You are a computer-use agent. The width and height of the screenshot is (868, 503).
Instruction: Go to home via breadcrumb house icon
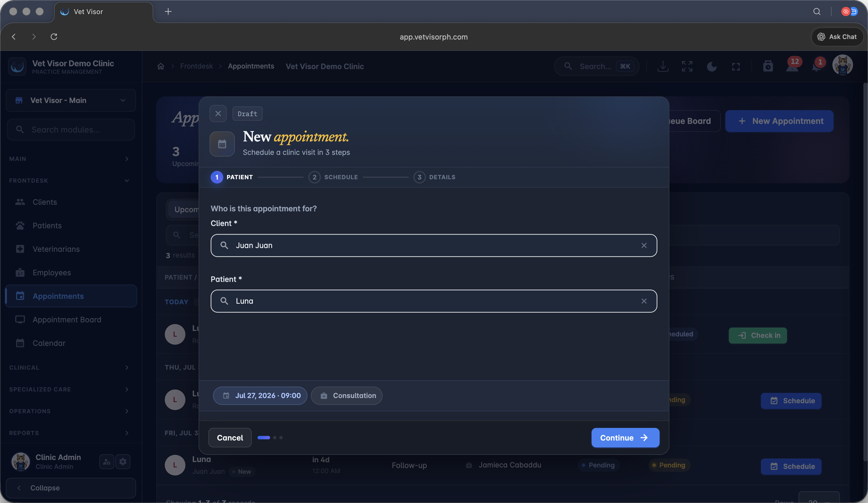160,67
